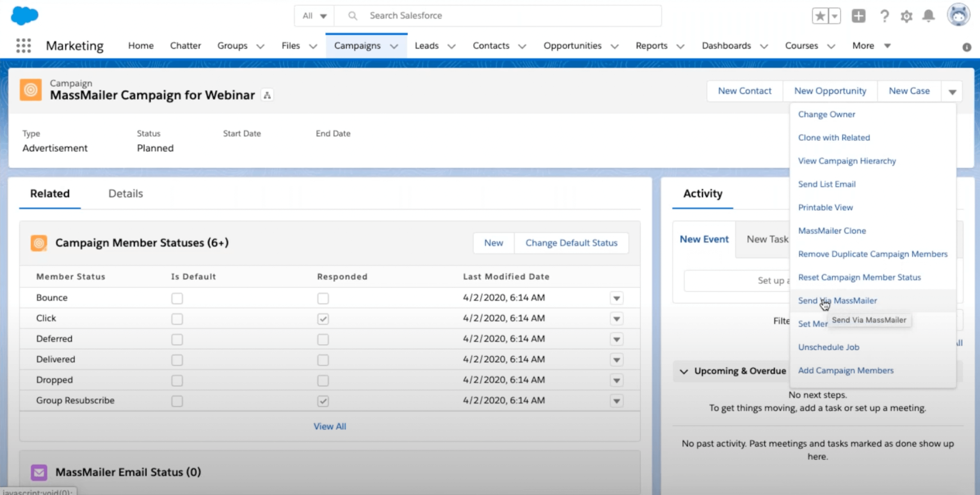
Task: Open row actions for Group Resubscribe status
Action: [x=616, y=401]
